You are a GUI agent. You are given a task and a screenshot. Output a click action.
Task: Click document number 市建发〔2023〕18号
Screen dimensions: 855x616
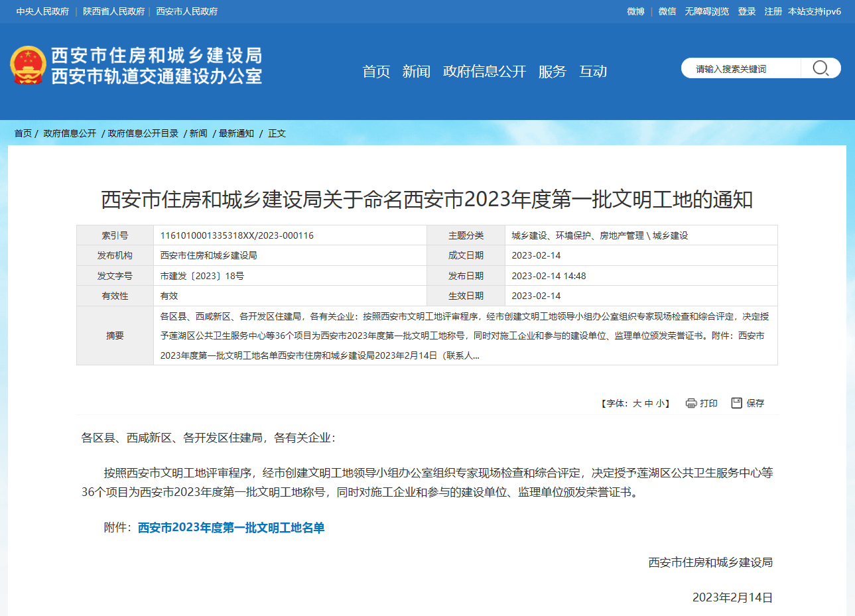point(202,276)
